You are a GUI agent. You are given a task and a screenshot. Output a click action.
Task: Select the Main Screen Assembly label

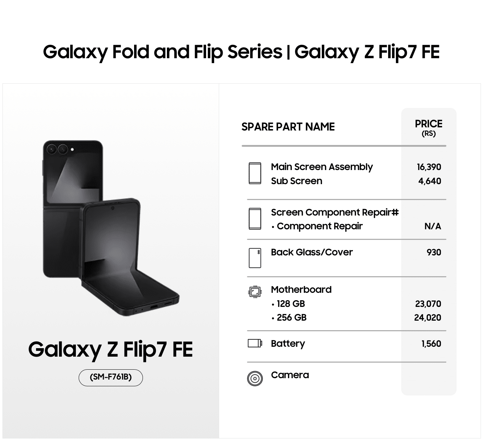321,167
